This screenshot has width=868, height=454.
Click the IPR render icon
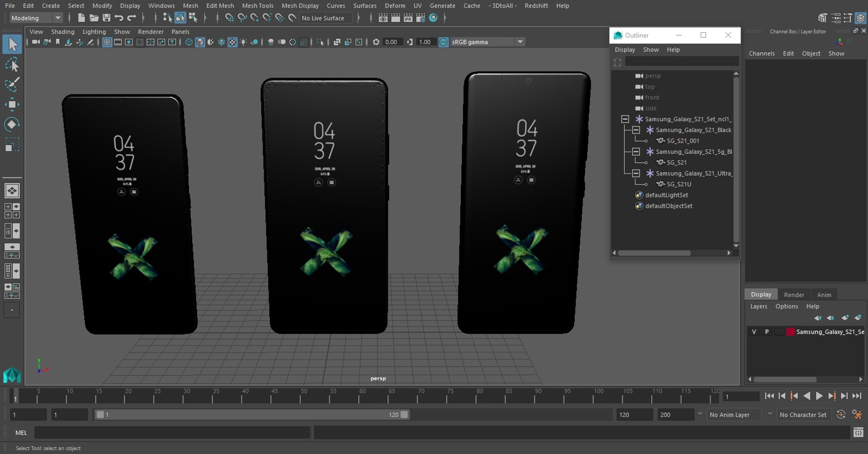tap(408, 18)
